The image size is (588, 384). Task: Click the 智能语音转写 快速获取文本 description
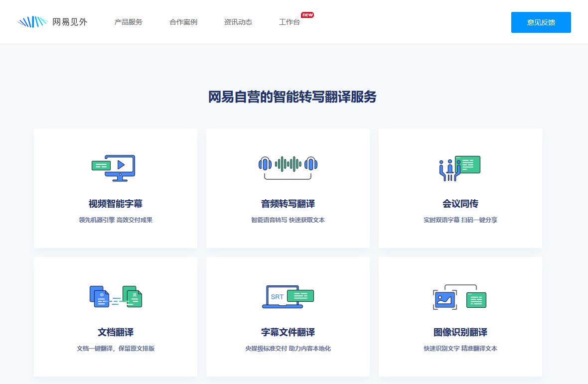(x=288, y=220)
